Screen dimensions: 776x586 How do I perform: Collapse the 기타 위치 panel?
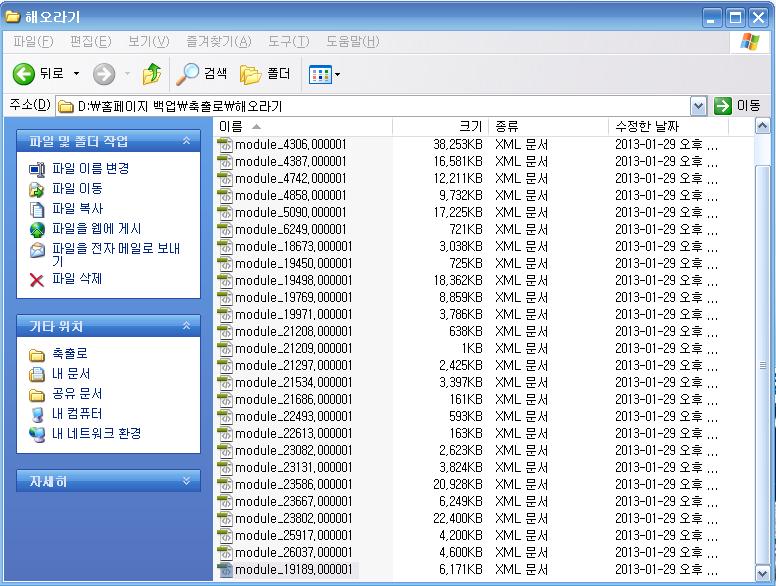tap(186, 326)
